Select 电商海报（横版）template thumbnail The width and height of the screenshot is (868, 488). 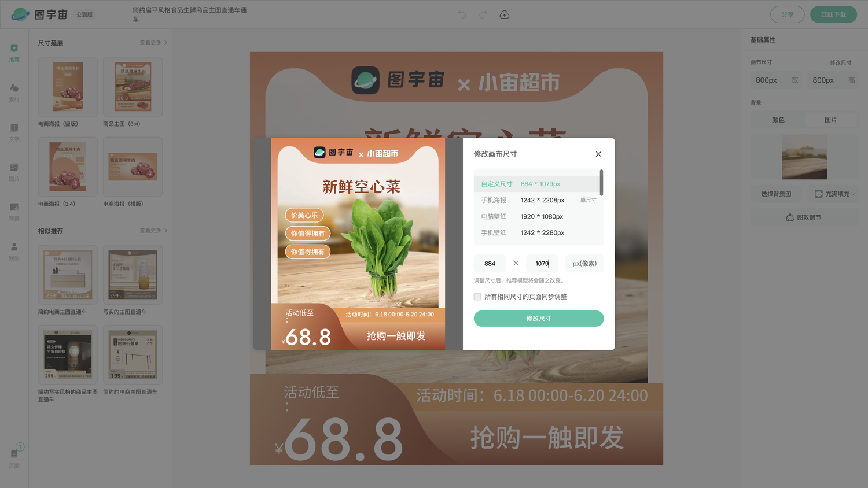pos(133,167)
